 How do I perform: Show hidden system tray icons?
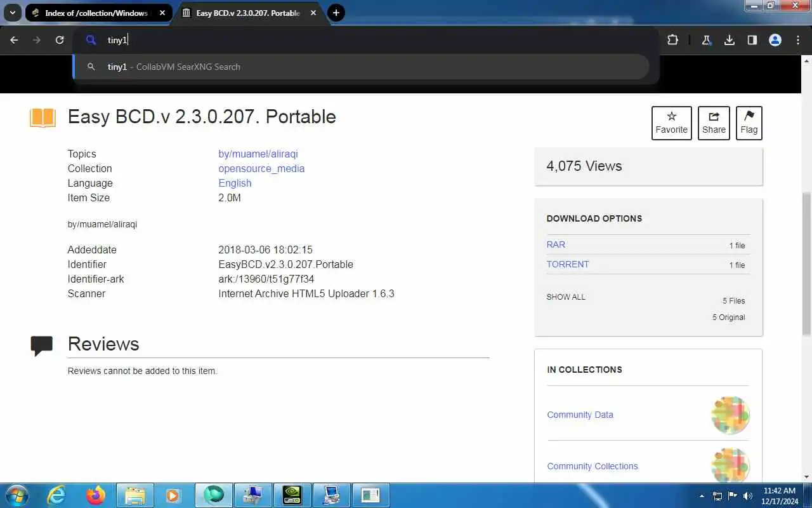(x=702, y=496)
